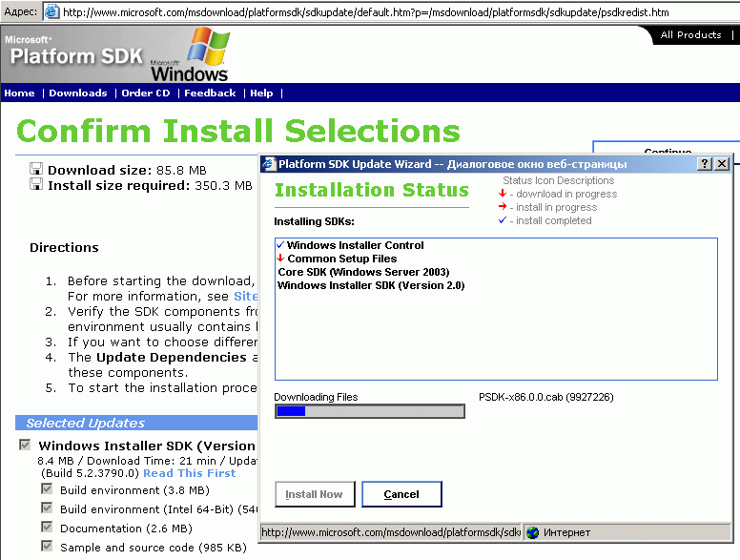Click the floppy icon beside Install size required
This screenshot has height=560, width=740.
pyautogui.click(x=36, y=185)
